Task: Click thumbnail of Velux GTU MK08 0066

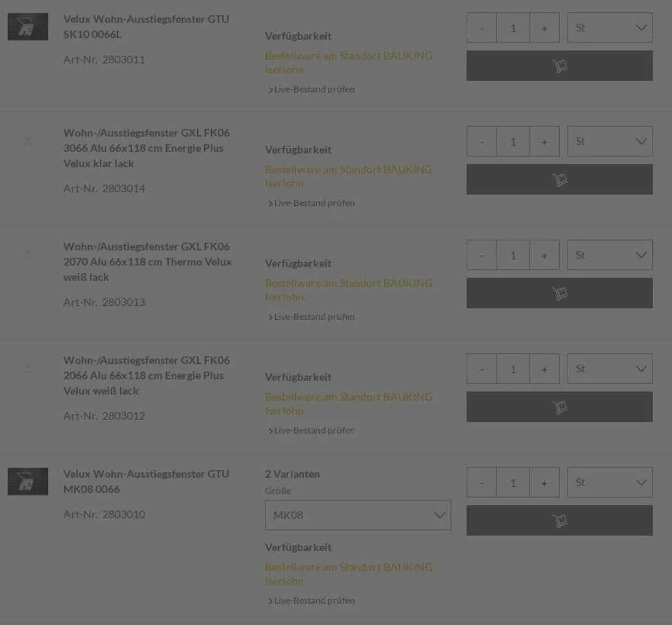Action: click(x=28, y=482)
